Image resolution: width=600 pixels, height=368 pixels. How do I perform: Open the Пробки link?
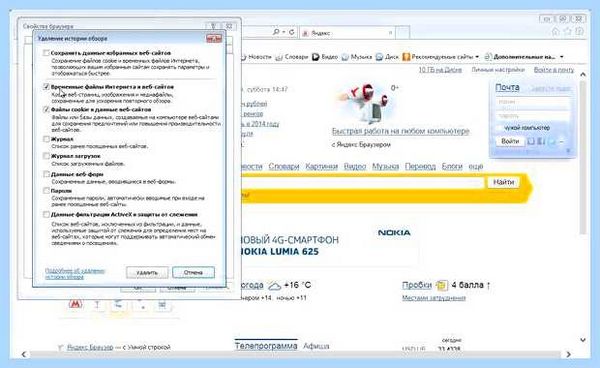pyautogui.click(x=417, y=285)
